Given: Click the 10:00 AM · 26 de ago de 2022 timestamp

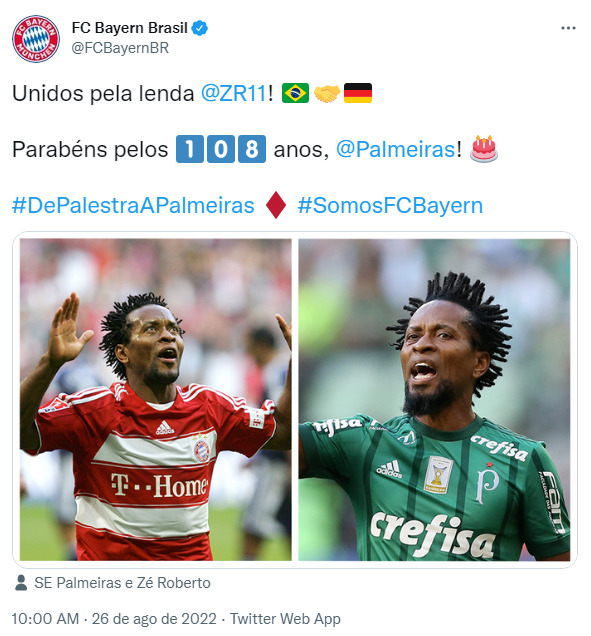Looking at the screenshot, I should click(x=114, y=619).
